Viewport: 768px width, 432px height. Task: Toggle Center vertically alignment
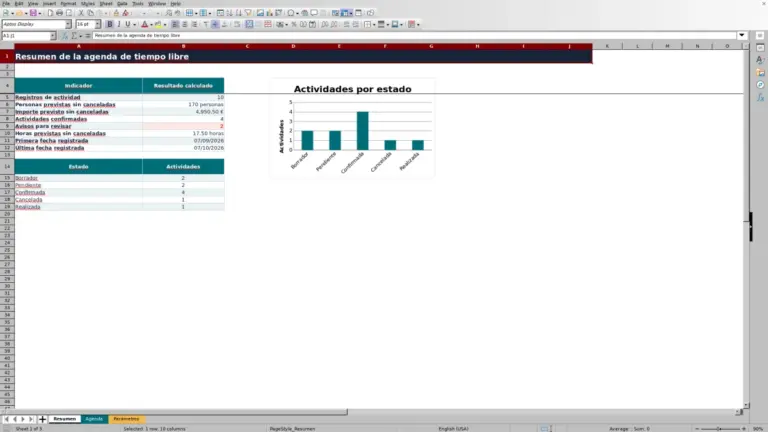tap(215, 24)
